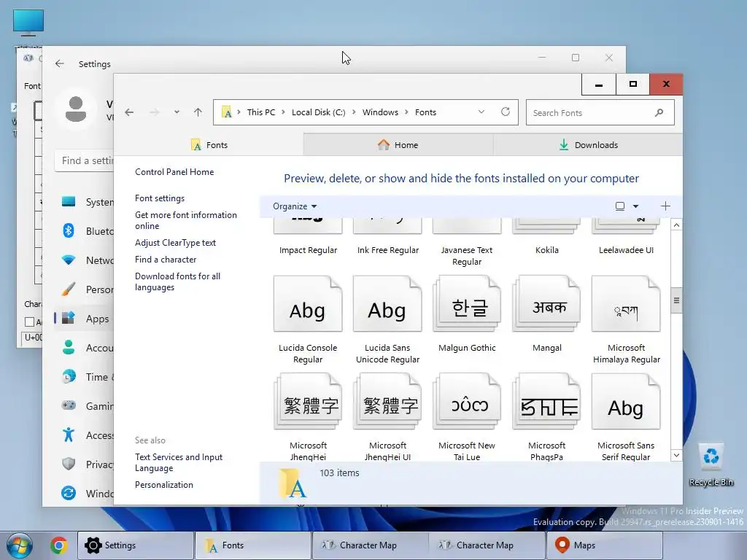Expand chevron after 'This PC' breadcrumb

click(284, 112)
